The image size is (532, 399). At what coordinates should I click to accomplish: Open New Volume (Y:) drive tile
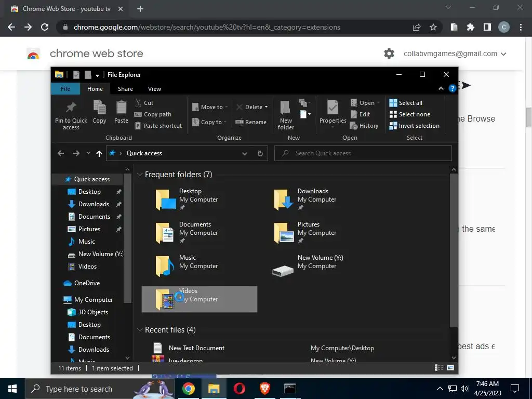coord(317,266)
